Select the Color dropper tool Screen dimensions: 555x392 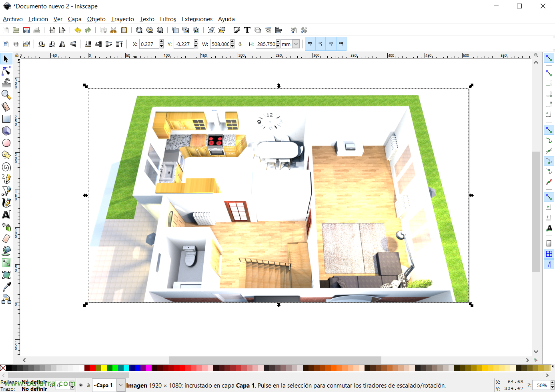[x=6, y=287]
